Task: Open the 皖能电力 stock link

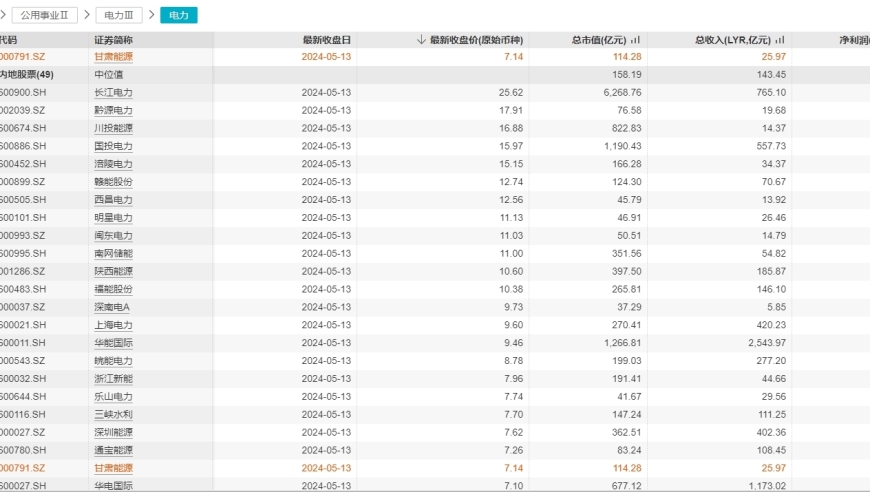Action: [x=113, y=361]
